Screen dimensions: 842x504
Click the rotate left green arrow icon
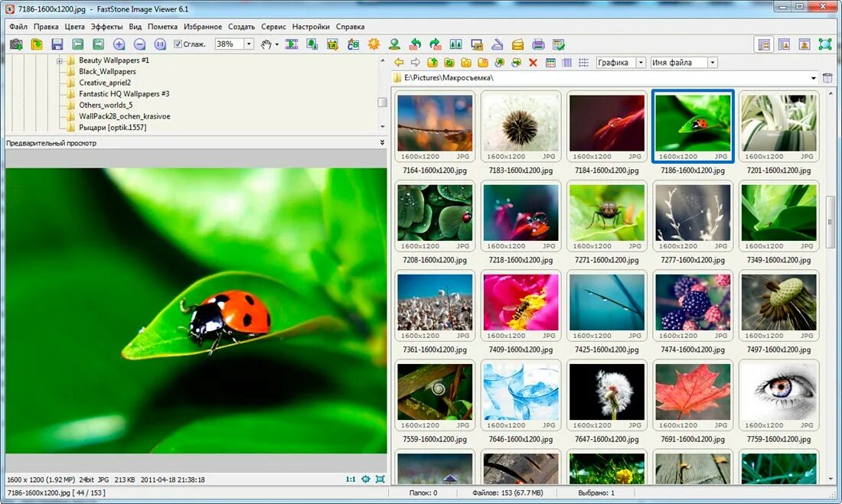(415, 44)
